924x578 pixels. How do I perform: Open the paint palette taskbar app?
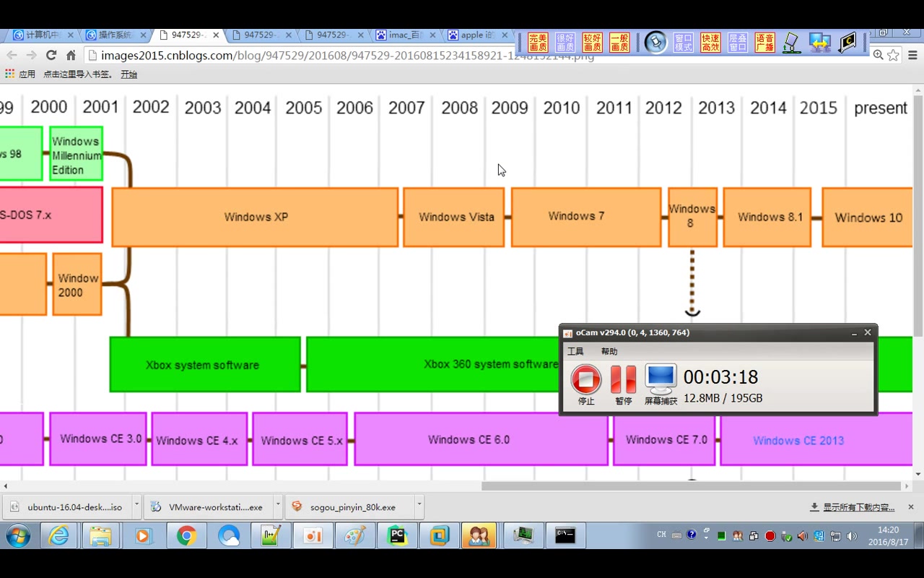click(x=354, y=536)
